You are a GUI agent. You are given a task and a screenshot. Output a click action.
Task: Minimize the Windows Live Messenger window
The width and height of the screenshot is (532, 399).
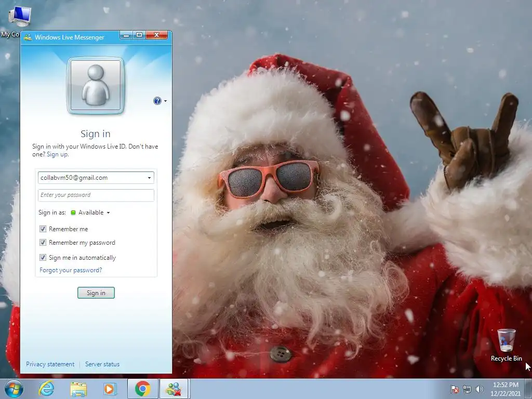(x=126, y=35)
